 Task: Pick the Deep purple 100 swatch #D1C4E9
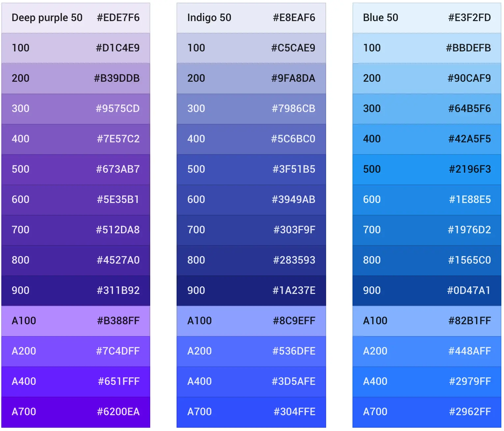coord(76,48)
